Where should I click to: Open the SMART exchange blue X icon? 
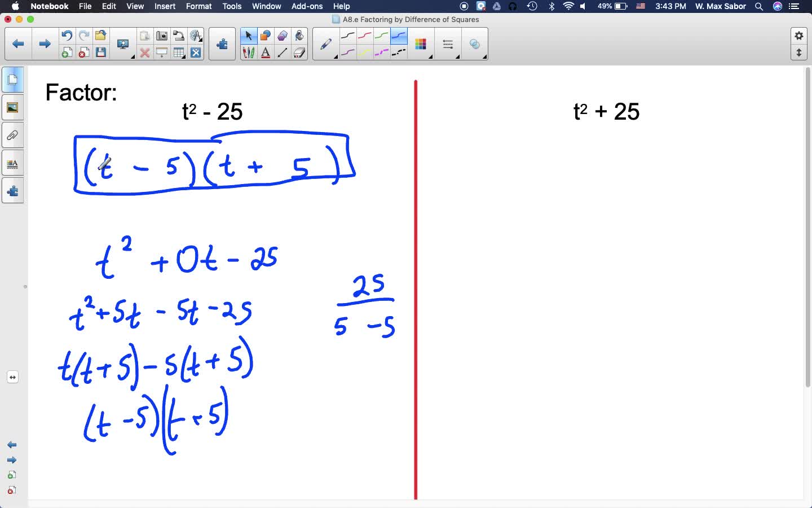coord(196,52)
